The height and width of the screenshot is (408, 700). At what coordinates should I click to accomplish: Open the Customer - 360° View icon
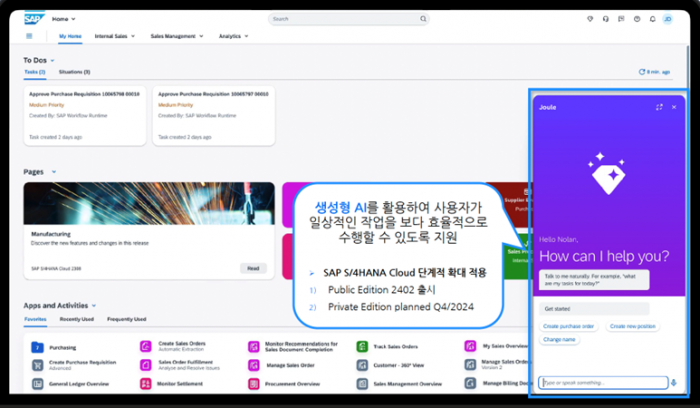[362, 365]
